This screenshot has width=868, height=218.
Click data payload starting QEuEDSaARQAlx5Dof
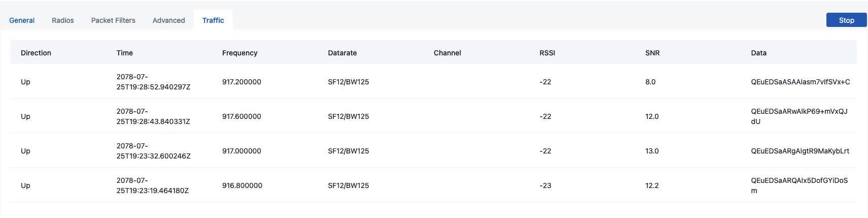800,185
